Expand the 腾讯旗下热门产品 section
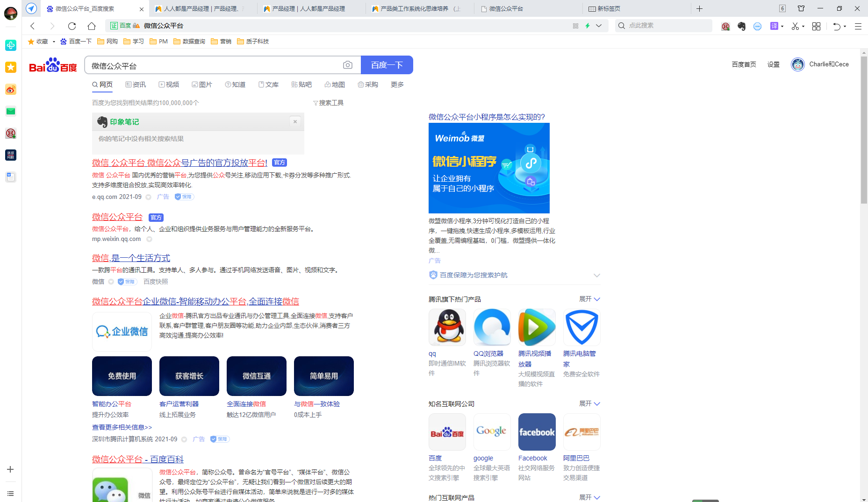 tap(589, 299)
